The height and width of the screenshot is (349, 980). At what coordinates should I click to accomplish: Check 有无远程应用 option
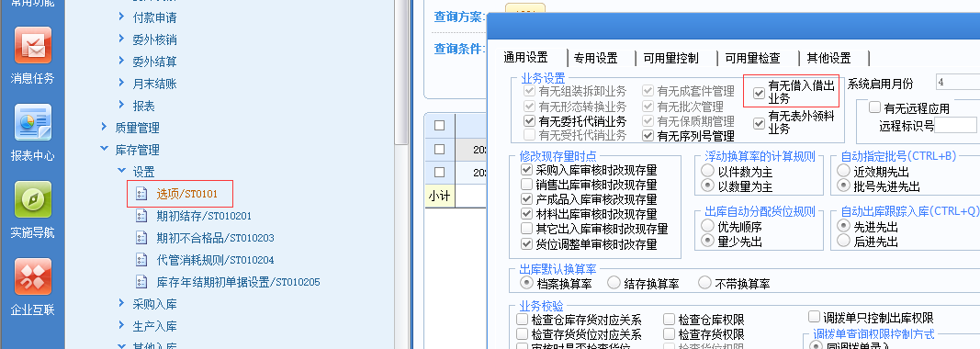[x=875, y=107]
